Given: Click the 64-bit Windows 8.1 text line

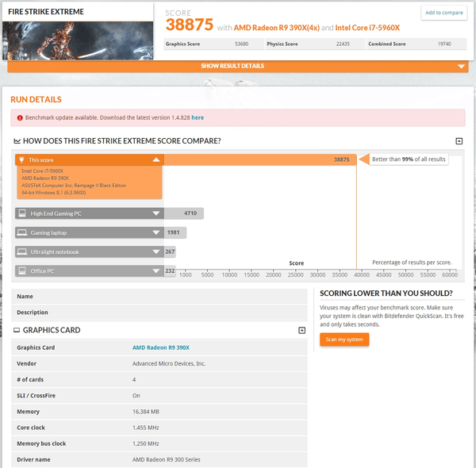Looking at the screenshot, I should 54,193.
